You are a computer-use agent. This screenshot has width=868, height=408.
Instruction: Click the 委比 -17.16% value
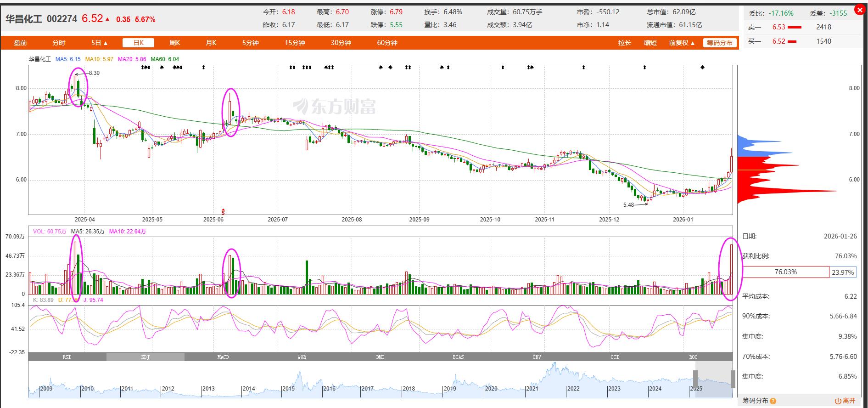point(781,13)
